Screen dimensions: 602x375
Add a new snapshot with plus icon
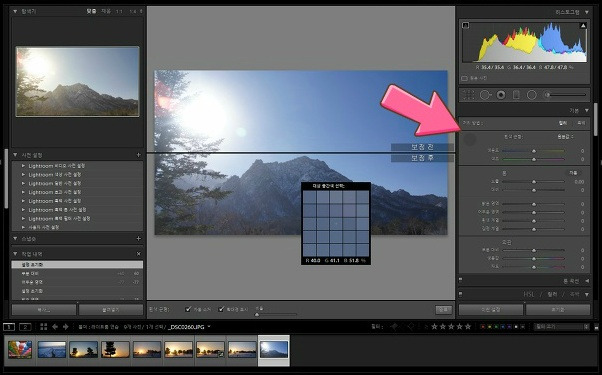click(x=139, y=238)
